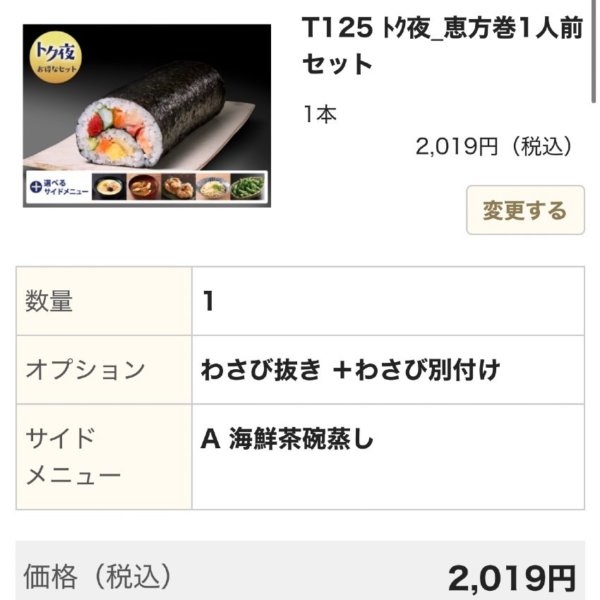
Task: Click the A 海鮮茶碗蒸し side menu value
Action: pos(286,438)
